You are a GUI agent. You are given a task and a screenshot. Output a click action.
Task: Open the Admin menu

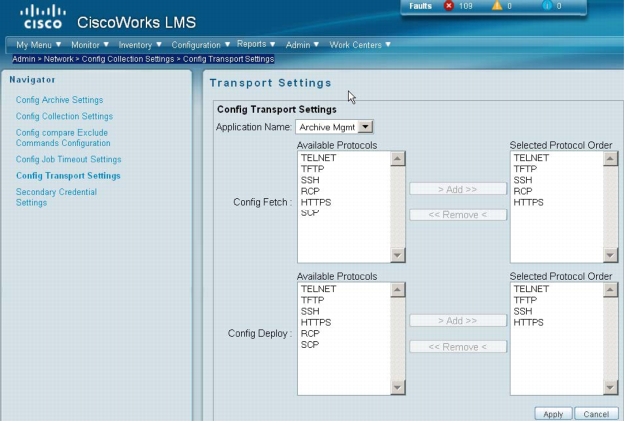click(x=302, y=45)
